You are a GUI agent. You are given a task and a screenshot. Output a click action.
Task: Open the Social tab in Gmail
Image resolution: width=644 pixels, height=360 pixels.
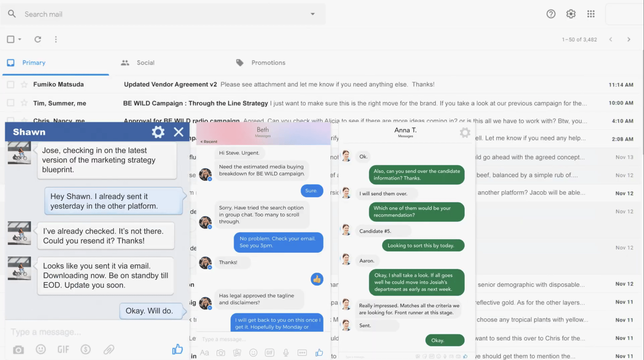click(146, 63)
